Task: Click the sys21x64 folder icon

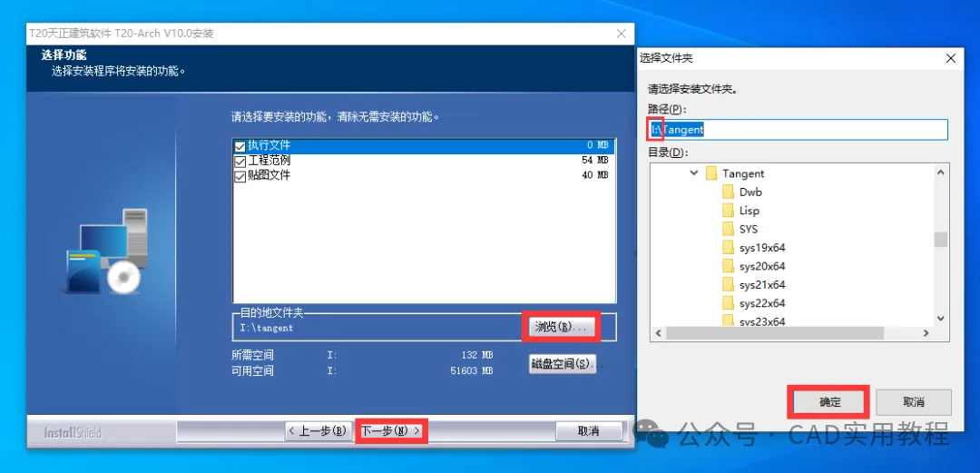Action: pyautogui.click(x=728, y=285)
